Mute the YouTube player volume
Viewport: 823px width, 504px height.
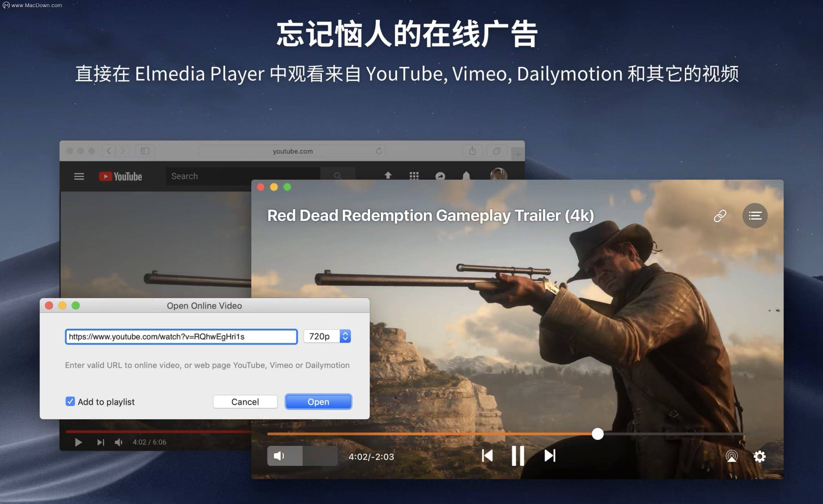119,442
